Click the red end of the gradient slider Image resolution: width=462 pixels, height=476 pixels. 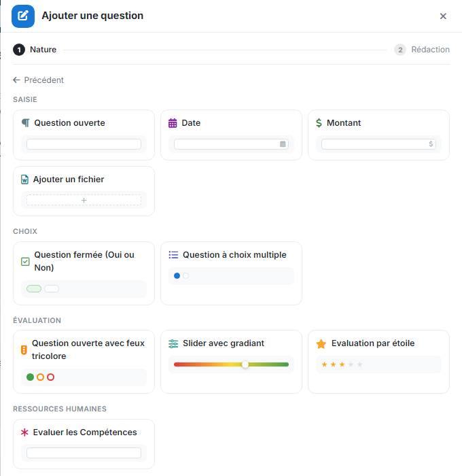(x=177, y=364)
